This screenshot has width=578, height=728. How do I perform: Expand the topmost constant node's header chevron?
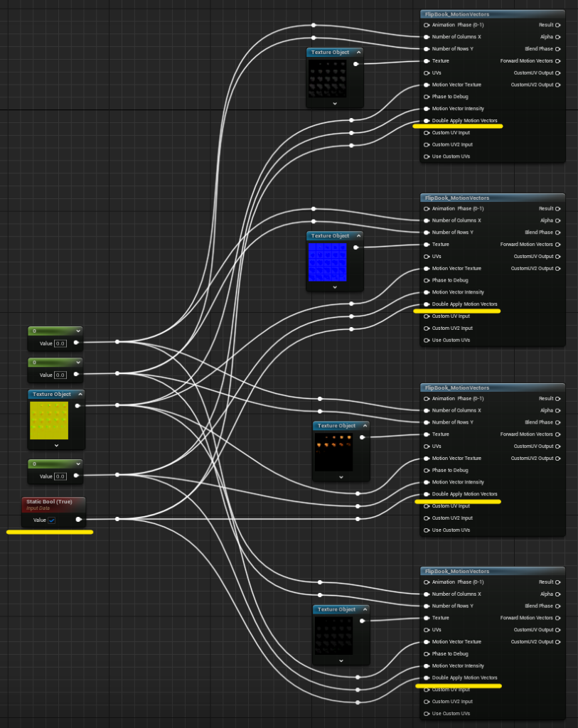[x=78, y=331]
